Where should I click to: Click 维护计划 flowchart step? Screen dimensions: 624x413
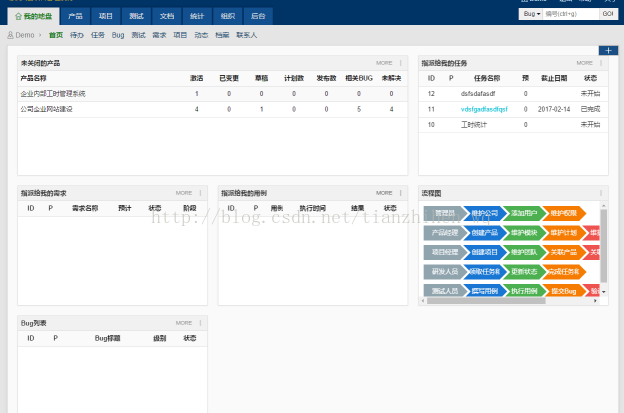(x=564, y=233)
